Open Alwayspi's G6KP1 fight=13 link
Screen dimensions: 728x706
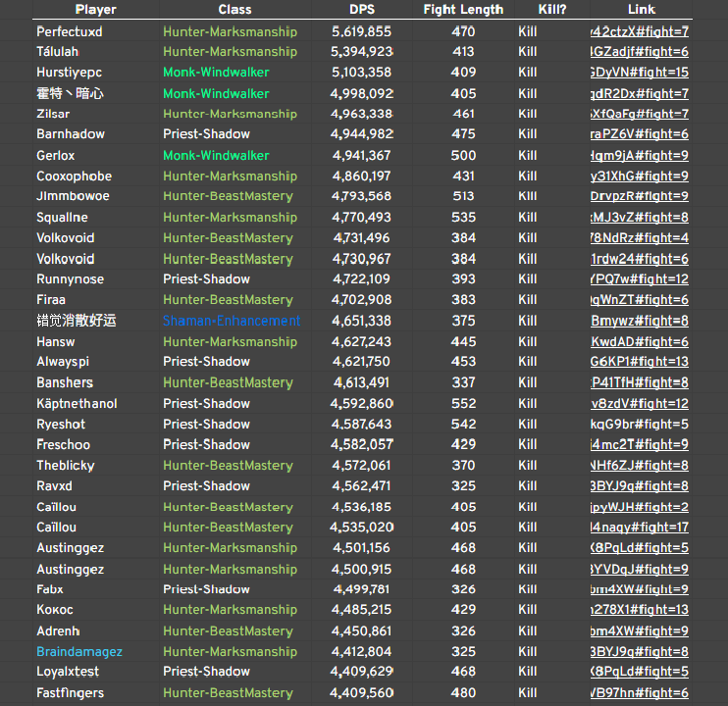tap(640, 362)
